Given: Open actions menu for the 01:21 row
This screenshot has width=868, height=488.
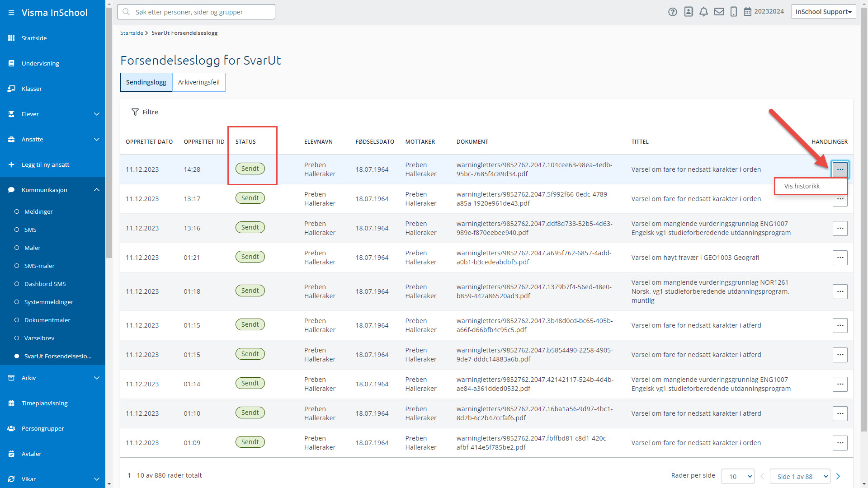Looking at the screenshot, I should (840, 258).
